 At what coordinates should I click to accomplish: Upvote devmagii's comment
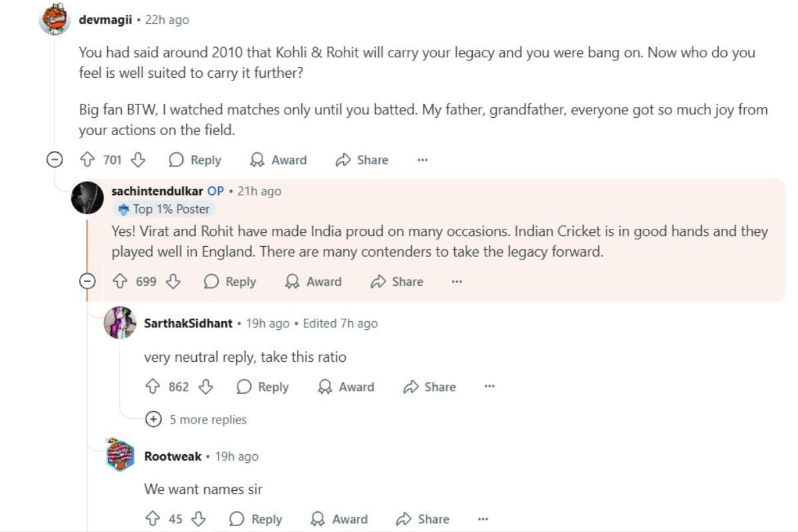point(87,160)
